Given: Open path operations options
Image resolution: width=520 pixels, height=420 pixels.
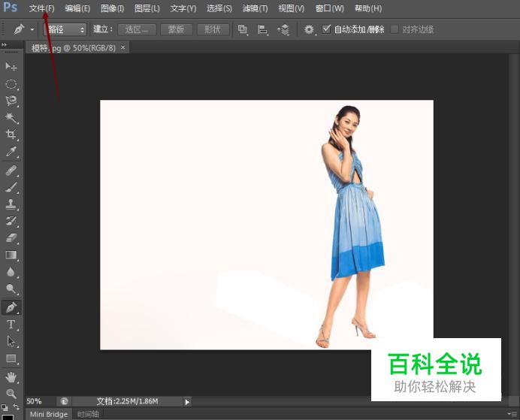Looking at the screenshot, I should tap(243, 30).
